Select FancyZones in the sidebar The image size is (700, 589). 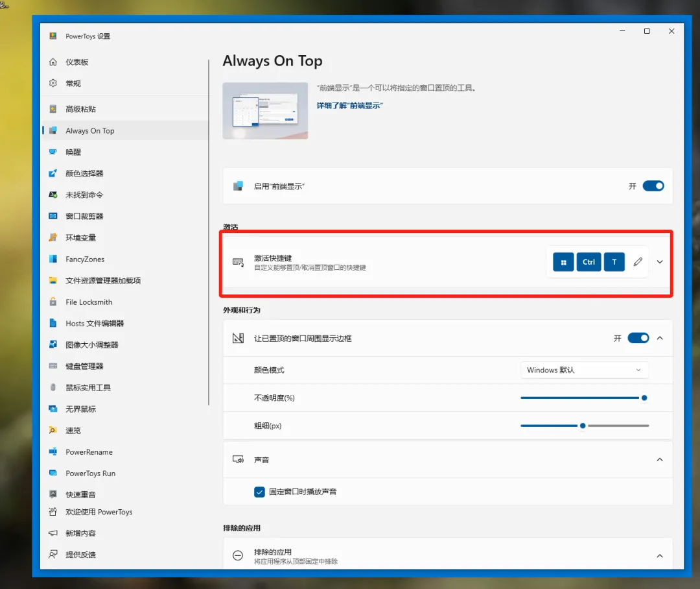(125, 259)
